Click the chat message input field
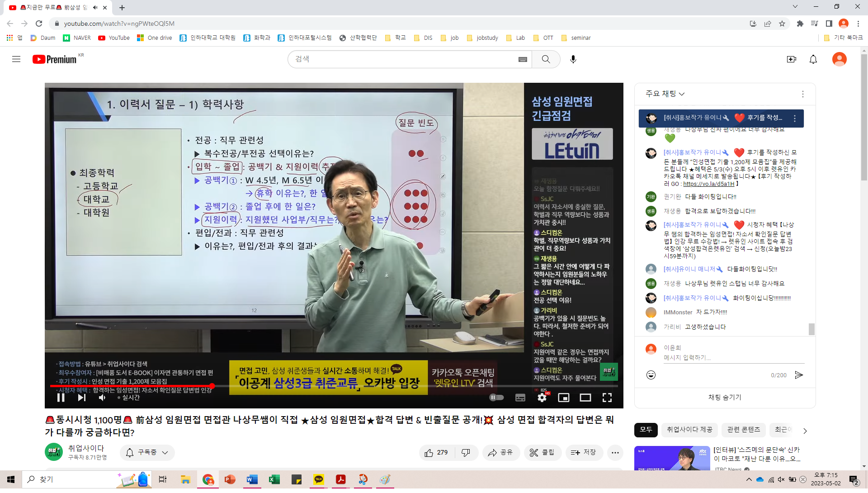 [734, 358]
